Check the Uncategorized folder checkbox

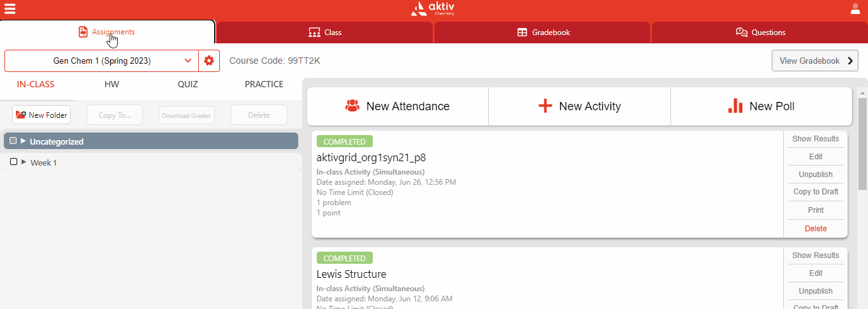tap(13, 141)
